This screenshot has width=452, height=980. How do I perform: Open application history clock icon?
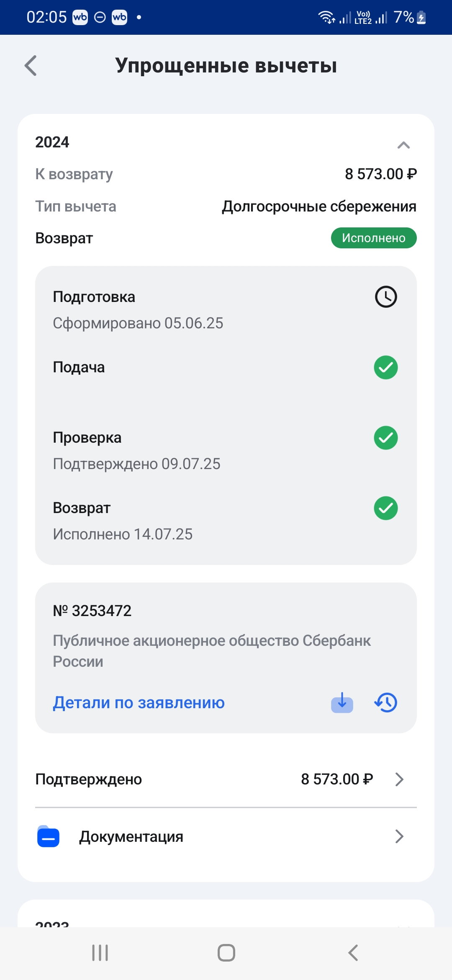[385, 702]
